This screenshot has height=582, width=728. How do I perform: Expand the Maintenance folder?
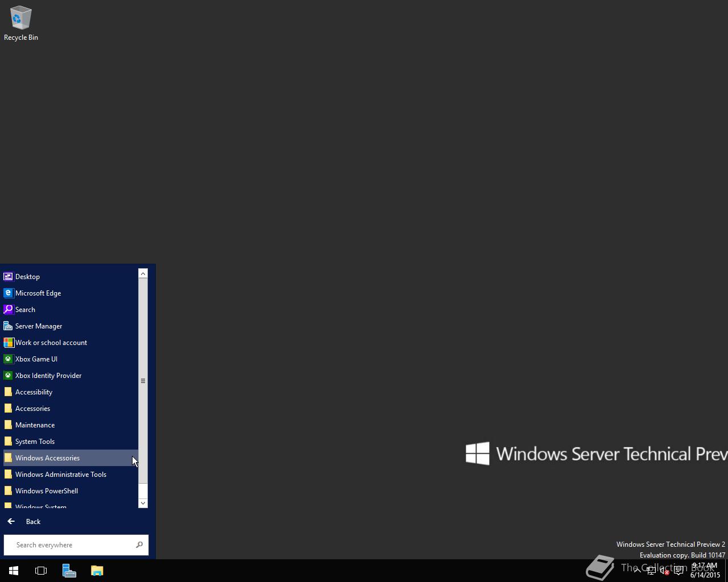pyautogui.click(x=71, y=425)
